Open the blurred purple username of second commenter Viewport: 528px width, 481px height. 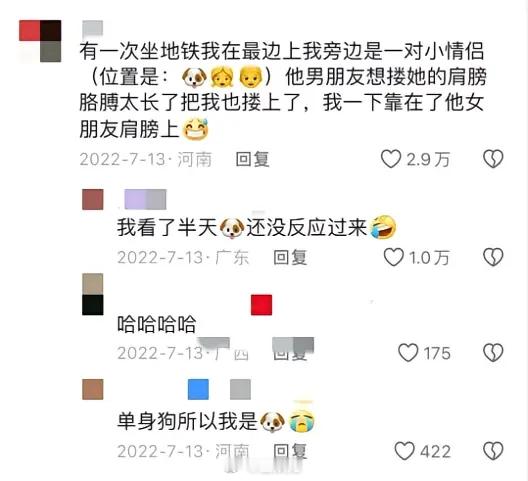[x=145, y=199]
